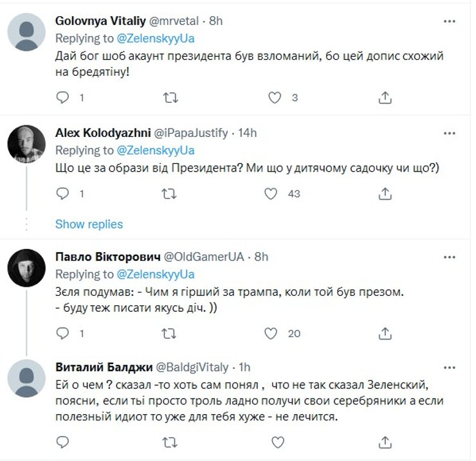Like Golovnya Vitaliy's tweet
The height and width of the screenshot is (461, 476).
click(x=274, y=98)
